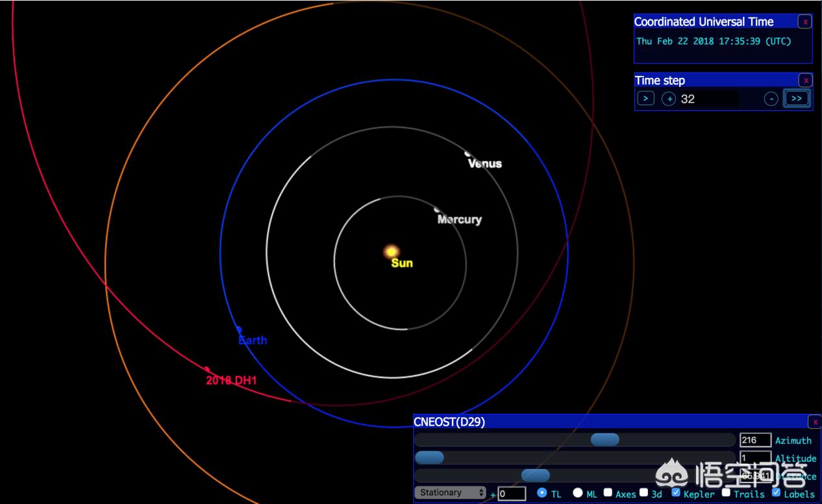This screenshot has width=822, height=504.
Task: Enable the Trails checkbox
Action: click(727, 492)
